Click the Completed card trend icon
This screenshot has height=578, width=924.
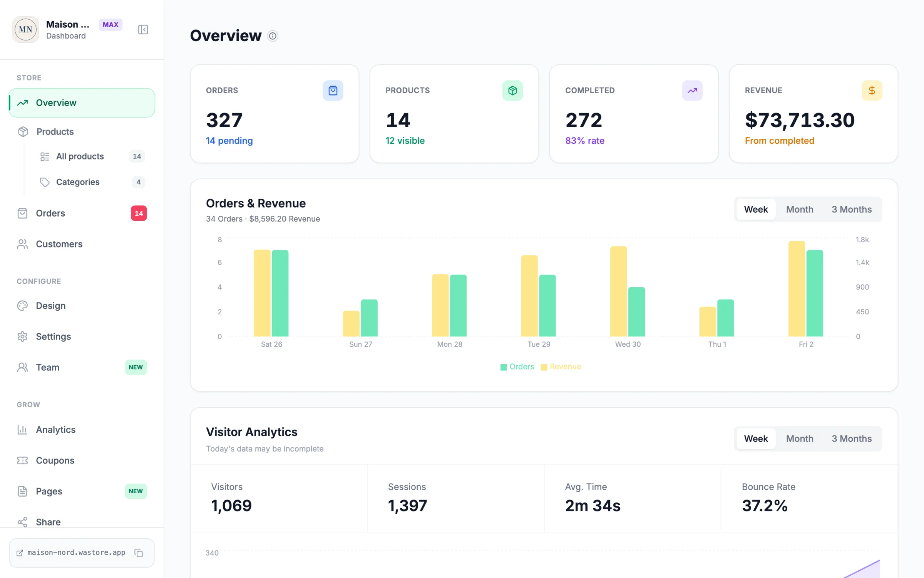(692, 91)
